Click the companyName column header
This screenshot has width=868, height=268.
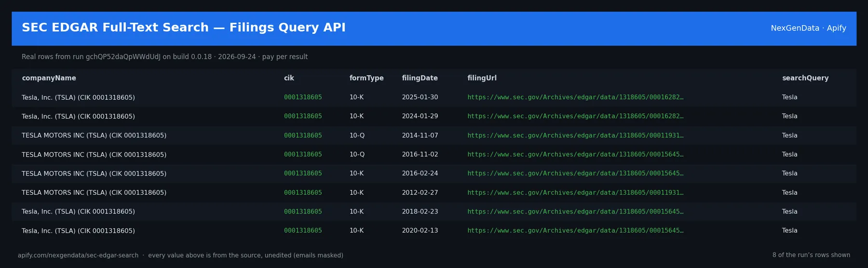49,78
